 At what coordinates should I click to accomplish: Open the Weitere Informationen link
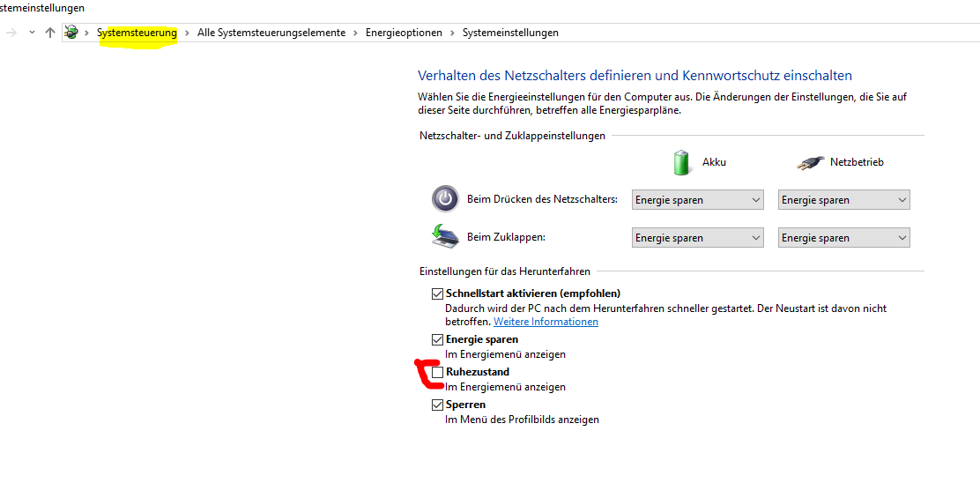[546, 322]
